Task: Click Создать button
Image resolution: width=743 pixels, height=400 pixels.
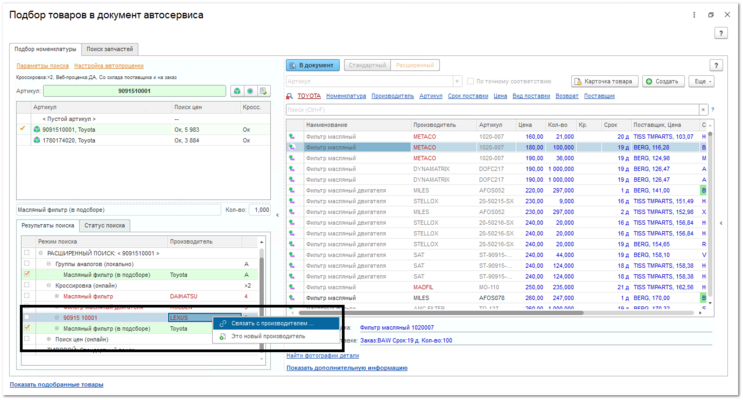Action: [663, 82]
